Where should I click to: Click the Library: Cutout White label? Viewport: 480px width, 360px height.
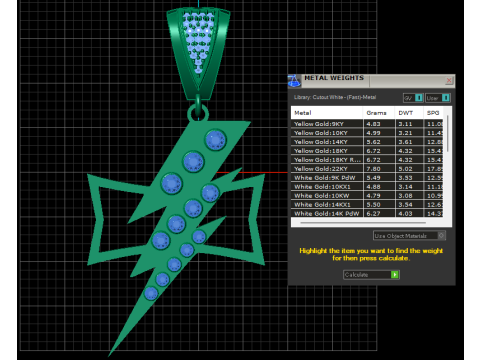pyautogui.click(x=335, y=97)
